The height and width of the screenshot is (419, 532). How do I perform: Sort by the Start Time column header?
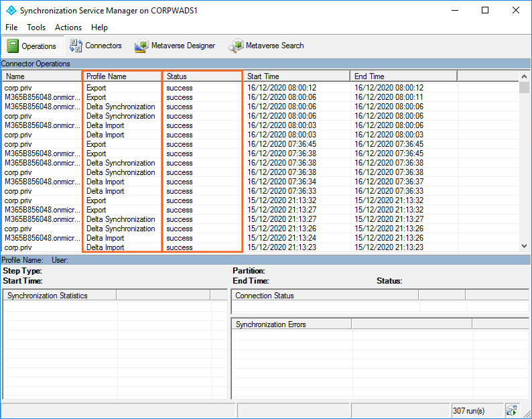(295, 76)
